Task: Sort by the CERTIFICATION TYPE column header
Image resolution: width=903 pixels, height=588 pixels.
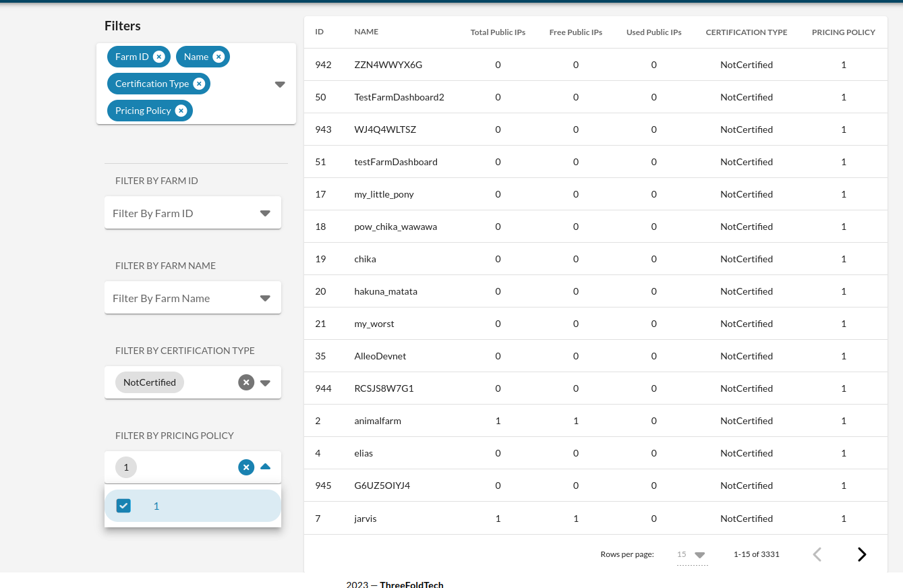Action: coord(747,32)
